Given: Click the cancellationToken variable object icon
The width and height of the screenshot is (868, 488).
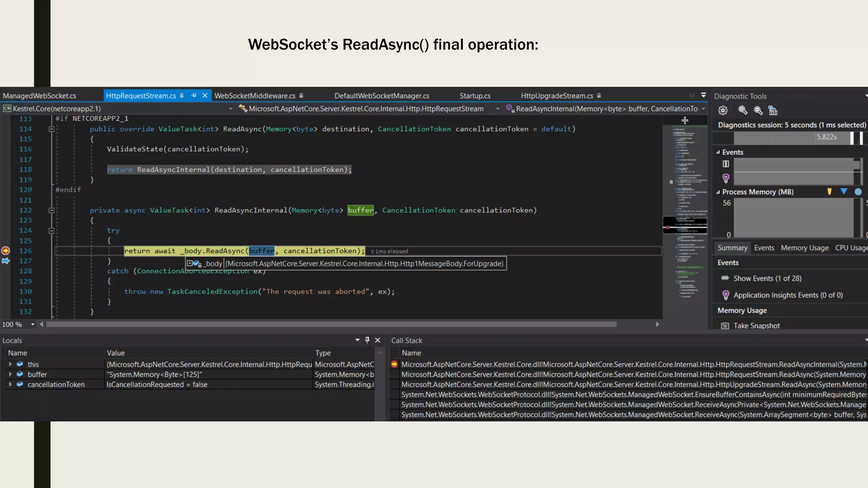Looking at the screenshot, I should coord(20,384).
